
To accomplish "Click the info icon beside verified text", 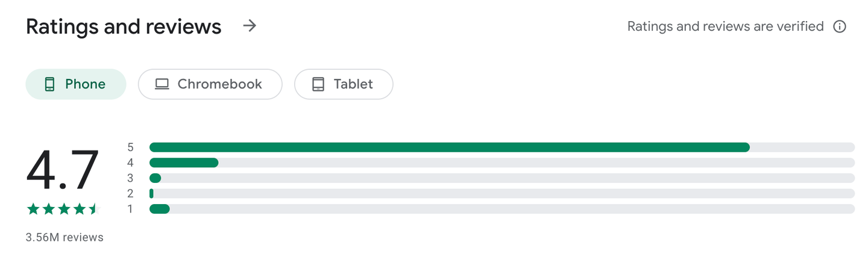I will tap(839, 26).
